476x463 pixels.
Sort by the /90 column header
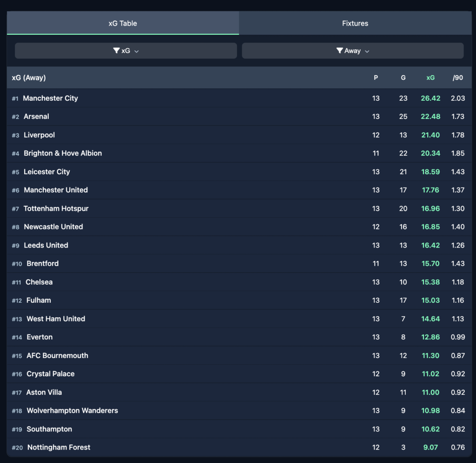[x=458, y=78]
